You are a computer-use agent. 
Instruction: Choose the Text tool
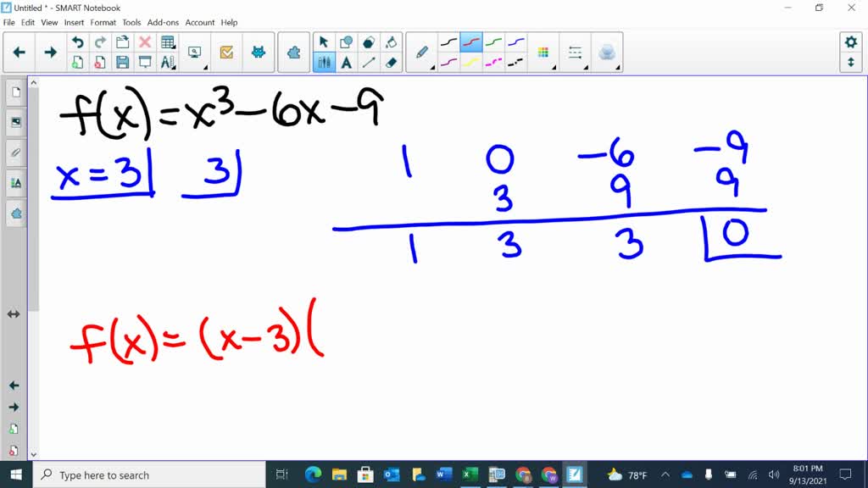[346, 62]
